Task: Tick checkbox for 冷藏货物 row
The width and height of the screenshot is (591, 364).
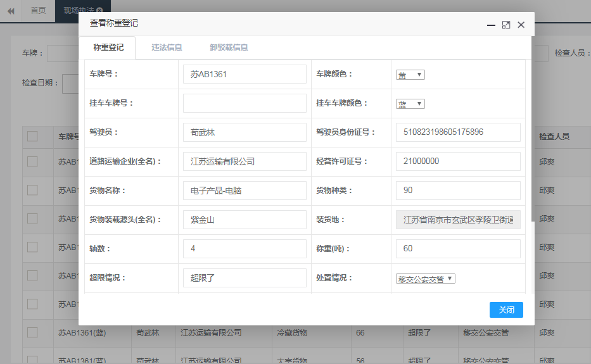Action: point(32,332)
